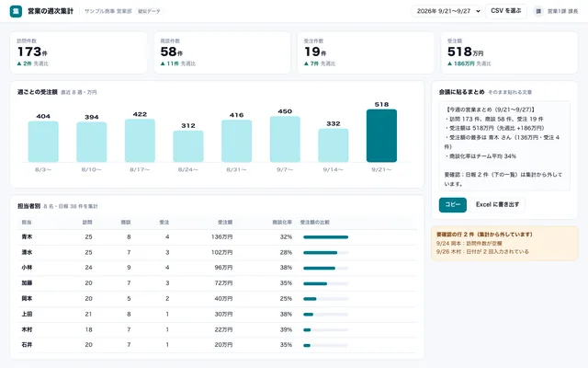The image size is (588, 368).
Task: Click the 39% rate in 木村's row
Action: [286, 329]
